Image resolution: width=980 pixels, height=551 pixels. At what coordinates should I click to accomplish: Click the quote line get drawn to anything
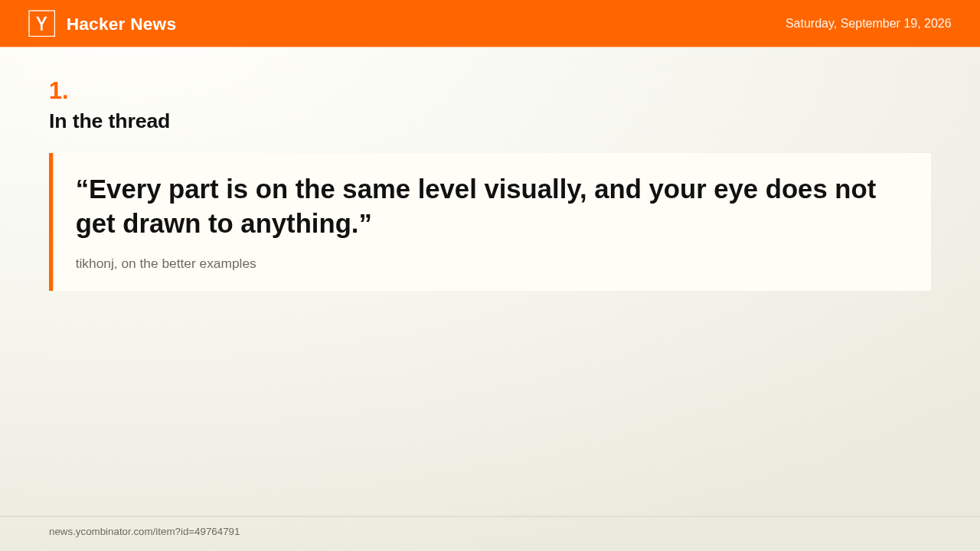[x=224, y=223]
